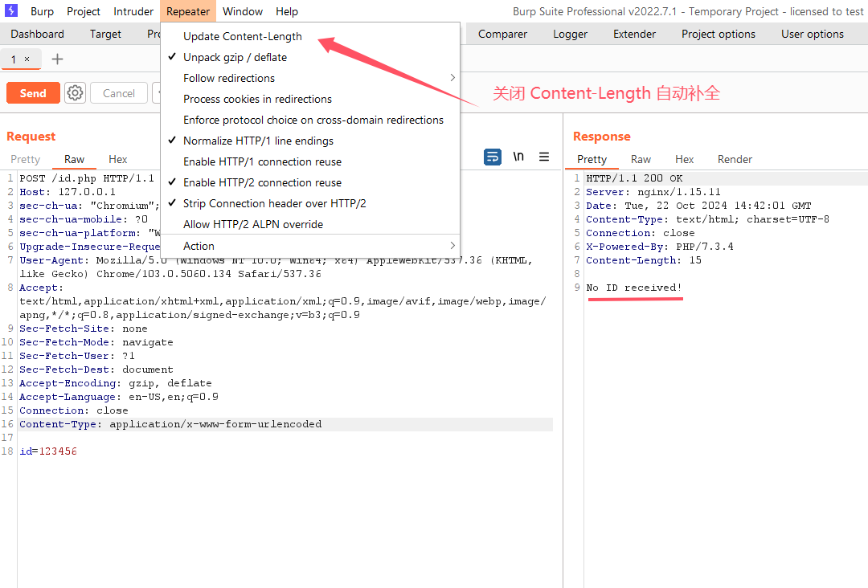Click the Cancel button

118,93
